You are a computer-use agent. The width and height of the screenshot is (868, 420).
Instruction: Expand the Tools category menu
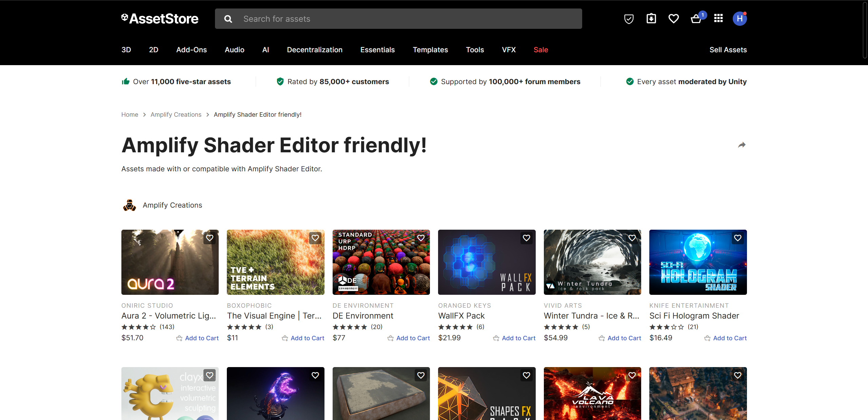click(x=475, y=50)
